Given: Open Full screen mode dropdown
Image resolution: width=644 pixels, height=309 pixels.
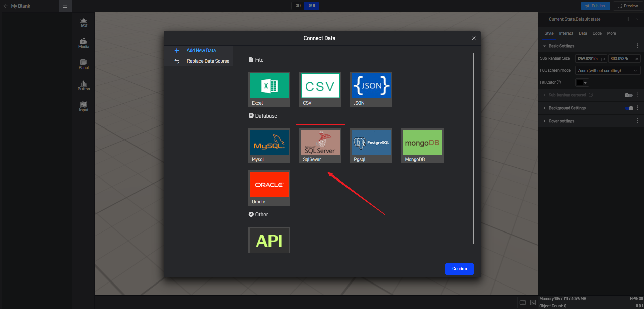Looking at the screenshot, I should click(x=608, y=71).
